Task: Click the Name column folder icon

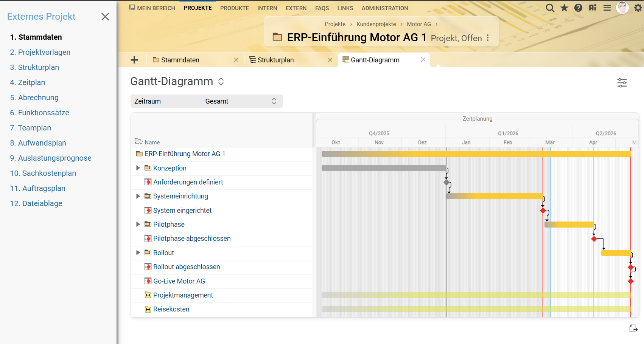Action: [x=138, y=141]
